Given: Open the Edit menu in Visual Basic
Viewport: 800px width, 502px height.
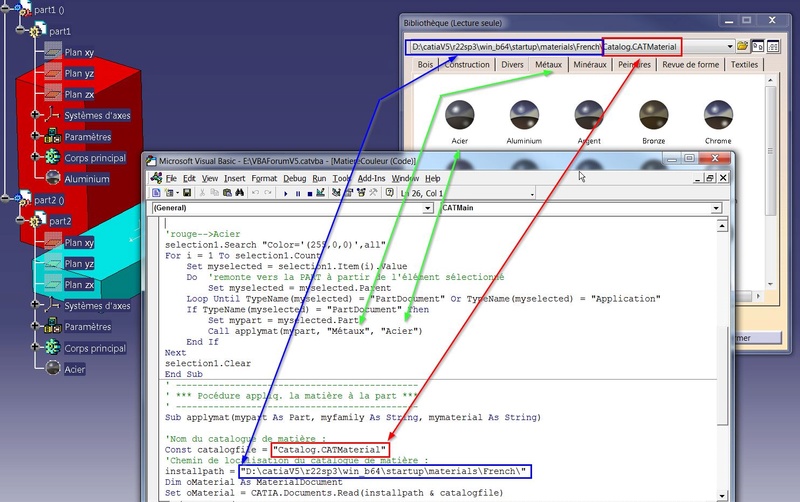Looking at the screenshot, I should tap(189, 179).
